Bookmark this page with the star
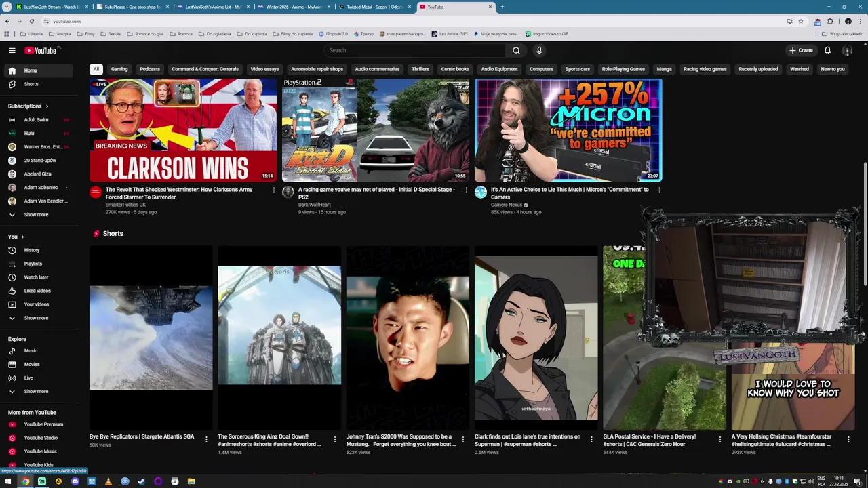 click(x=801, y=21)
